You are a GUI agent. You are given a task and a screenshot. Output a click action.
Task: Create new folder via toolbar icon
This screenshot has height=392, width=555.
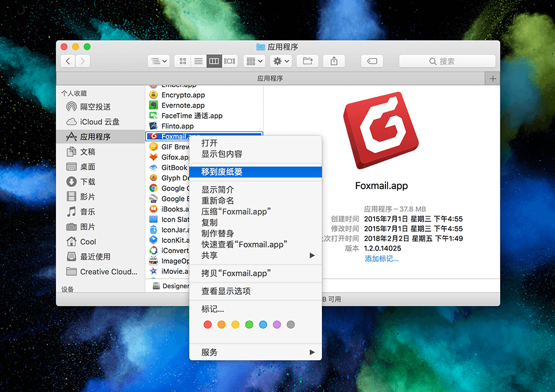coord(307,61)
